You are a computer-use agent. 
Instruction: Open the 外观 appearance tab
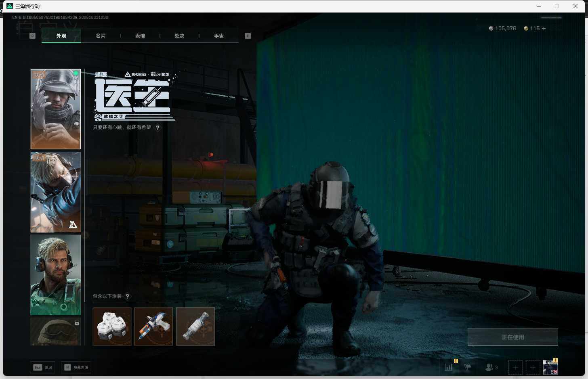[x=61, y=36]
